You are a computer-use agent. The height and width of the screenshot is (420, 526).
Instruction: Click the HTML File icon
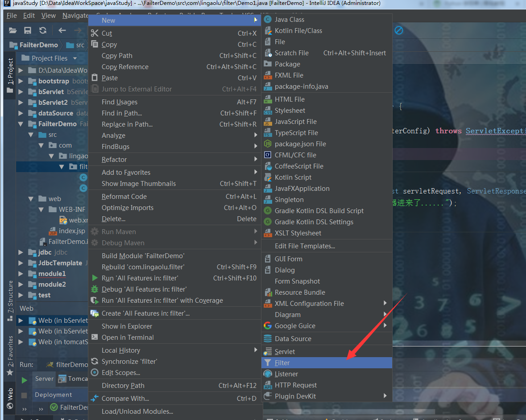click(268, 99)
